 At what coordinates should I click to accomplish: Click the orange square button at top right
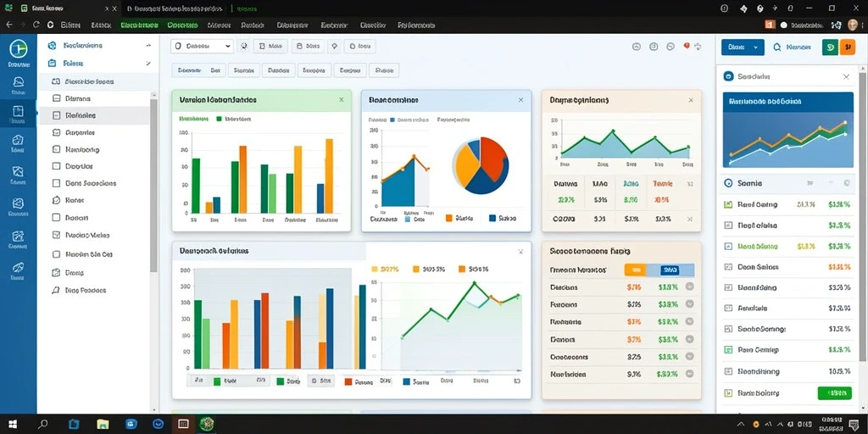tap(848, 47)
